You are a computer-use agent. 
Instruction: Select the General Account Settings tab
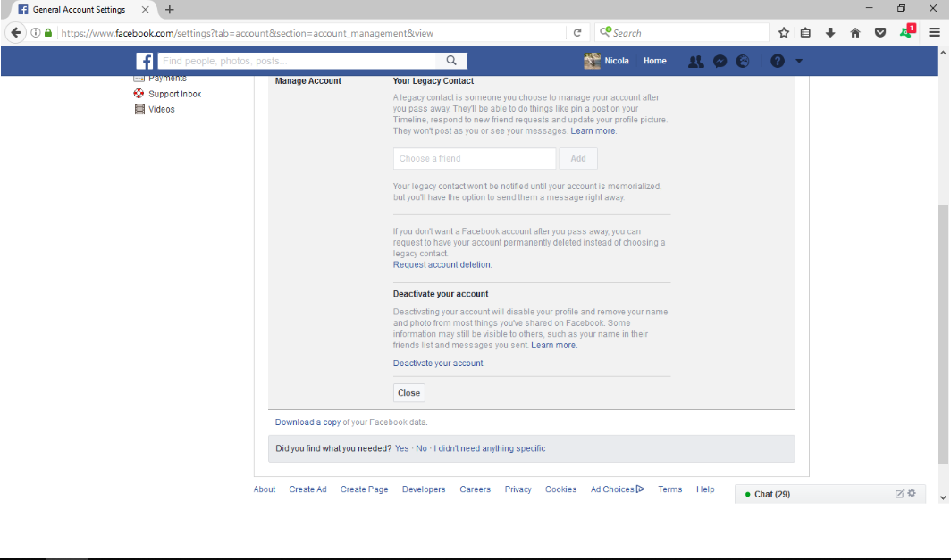pos(79,10)
